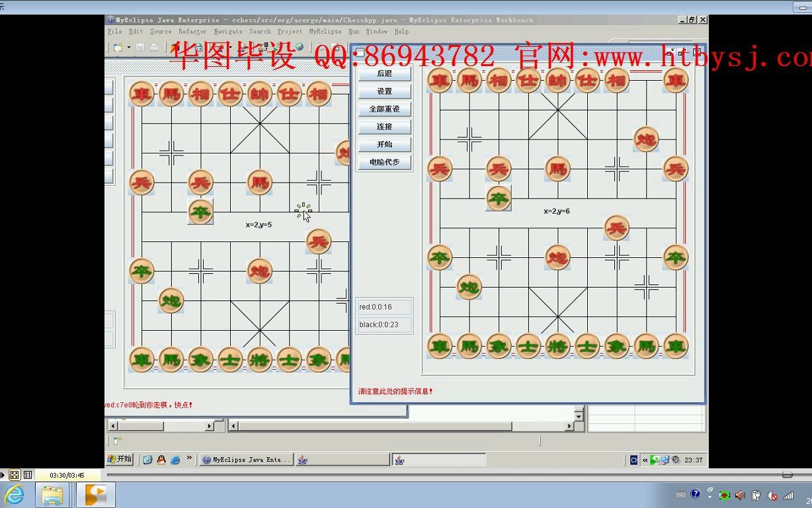Select the New File icon in the toolbar

[x=119, y=47]
